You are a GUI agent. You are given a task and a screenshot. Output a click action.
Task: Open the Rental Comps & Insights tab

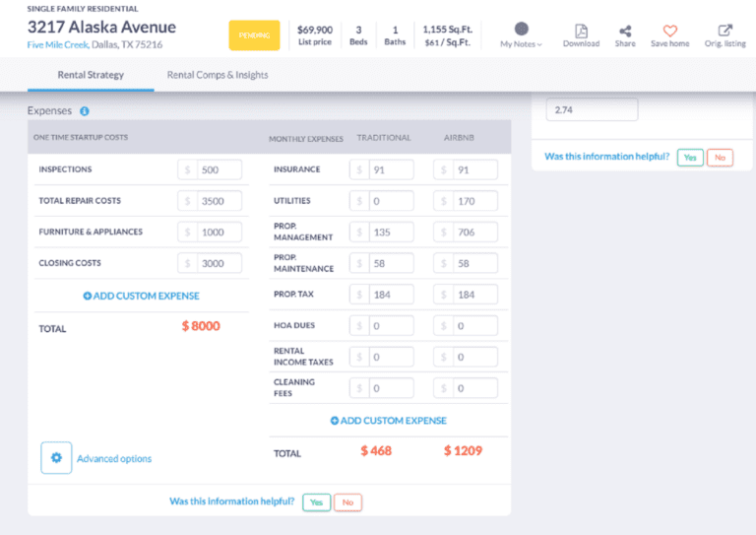click(218, 75)
